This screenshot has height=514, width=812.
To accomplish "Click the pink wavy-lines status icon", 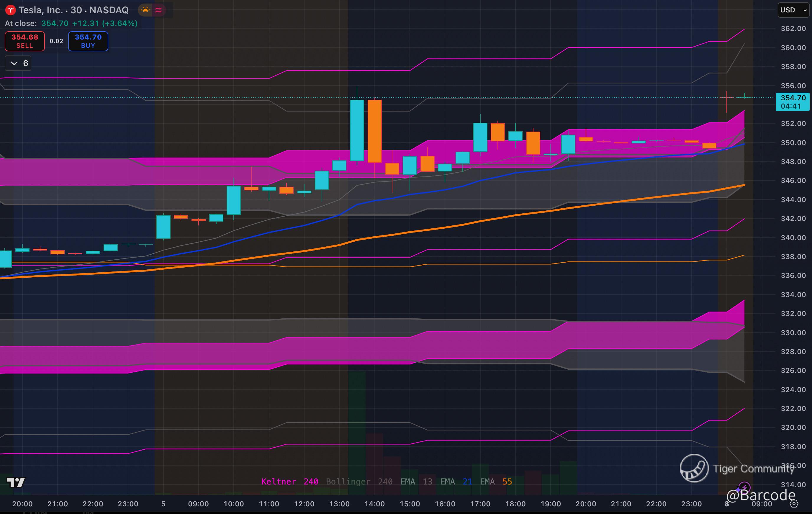I will 158,10.
